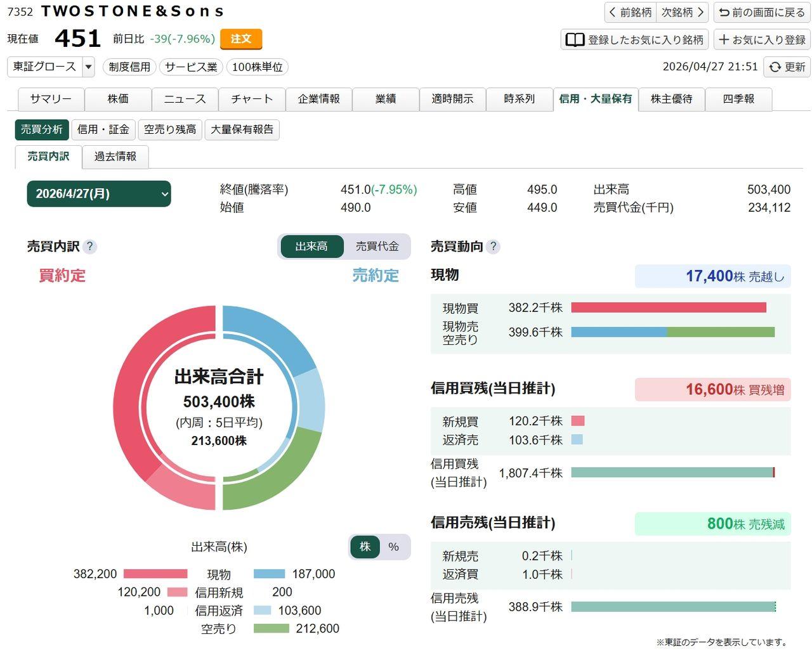The width and height of the screenshot is (812, 658).
Task: Open the 時系列 tab
Action: [x=520, y=99]
